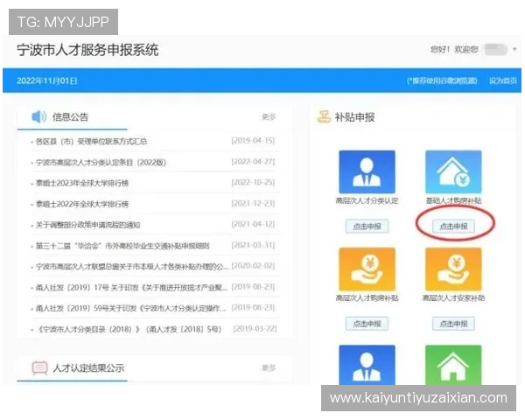Click 更多 next to 信息公告

(269, 117)
